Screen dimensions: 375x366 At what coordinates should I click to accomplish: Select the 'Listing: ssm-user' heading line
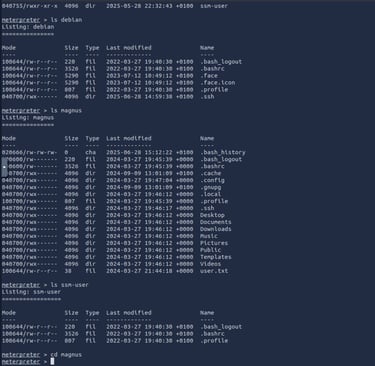point(31,292)
